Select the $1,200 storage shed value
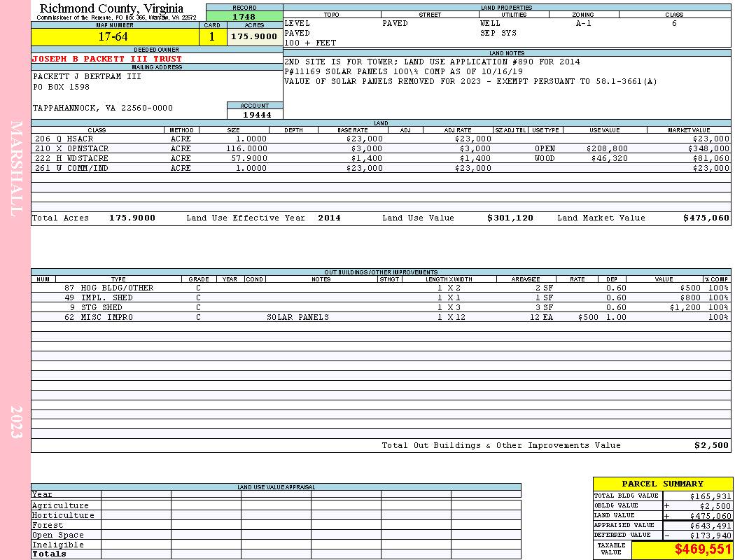The height and width of the screenshot is (560, 735). [x=685, y=307]
